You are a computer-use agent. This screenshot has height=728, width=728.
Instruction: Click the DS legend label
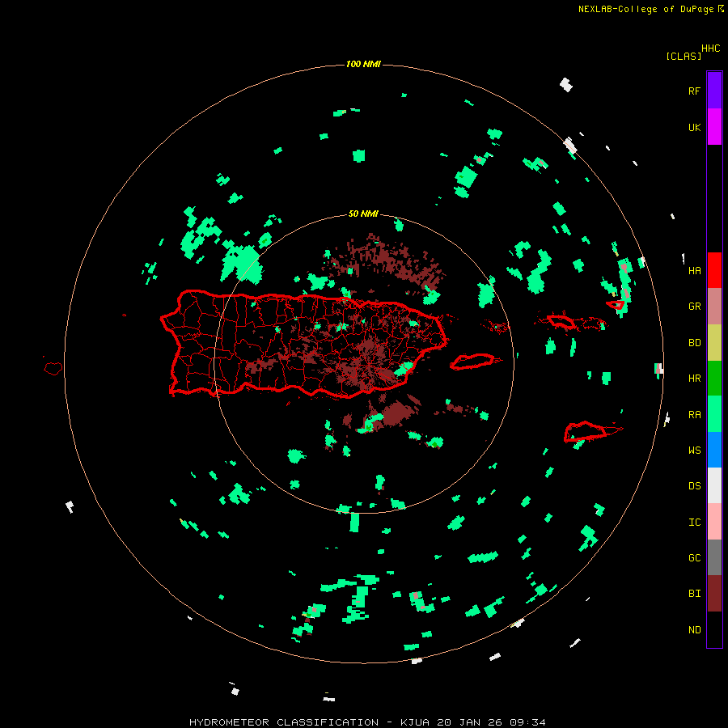694,486
